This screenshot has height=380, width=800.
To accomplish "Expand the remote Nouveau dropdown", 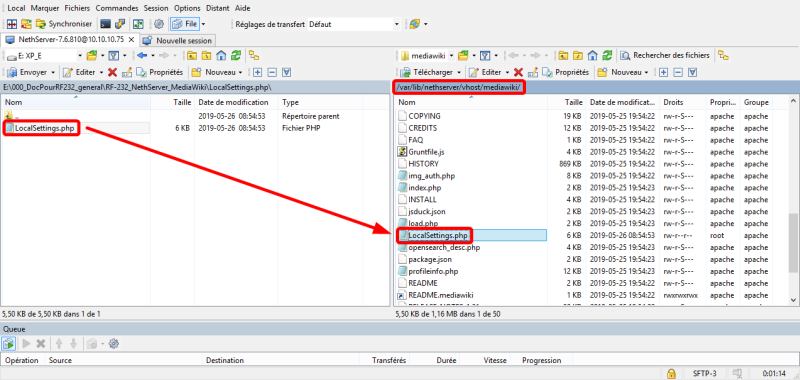I will (646, 72).
